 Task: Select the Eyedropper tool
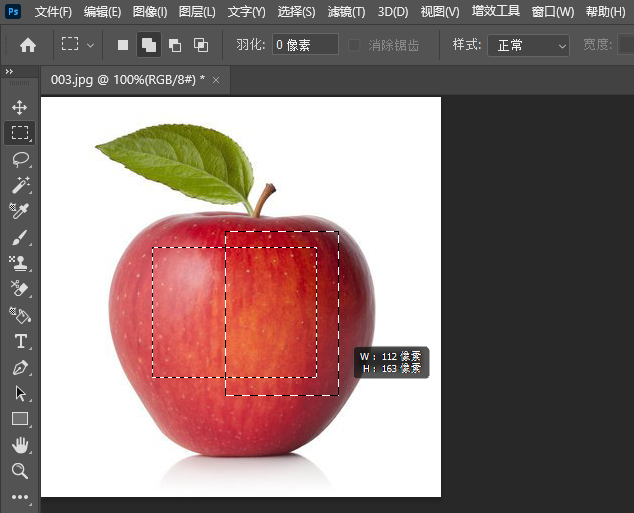pyautogui.click(x=19, y=211)
